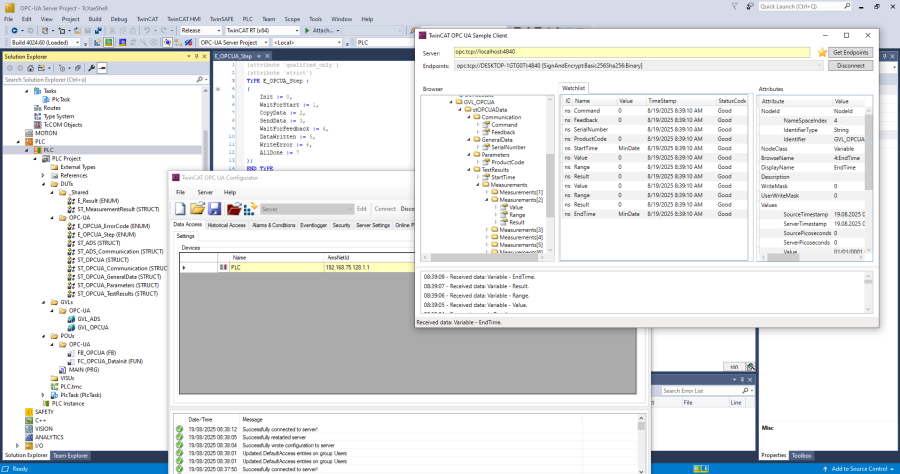This screenshot has width=900, height=474.
Task: Collapse the DUTs folder in Solution Explorer
Action: pos(43,183)
